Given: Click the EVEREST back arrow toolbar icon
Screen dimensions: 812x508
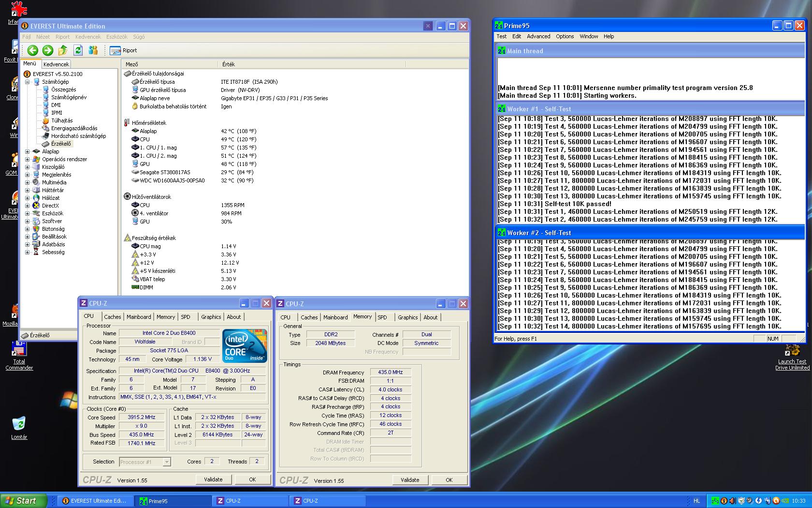Looking at the screenshot, I should (32, 50).
